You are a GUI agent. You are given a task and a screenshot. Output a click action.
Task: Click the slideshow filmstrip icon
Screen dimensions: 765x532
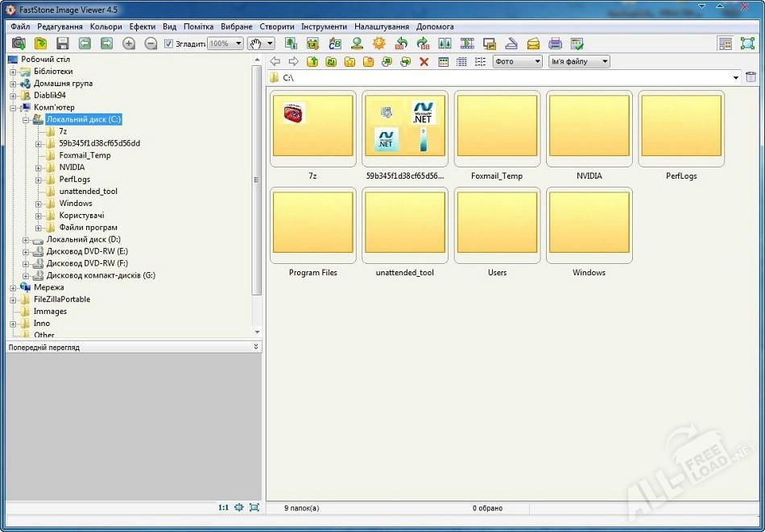point(467,43)
